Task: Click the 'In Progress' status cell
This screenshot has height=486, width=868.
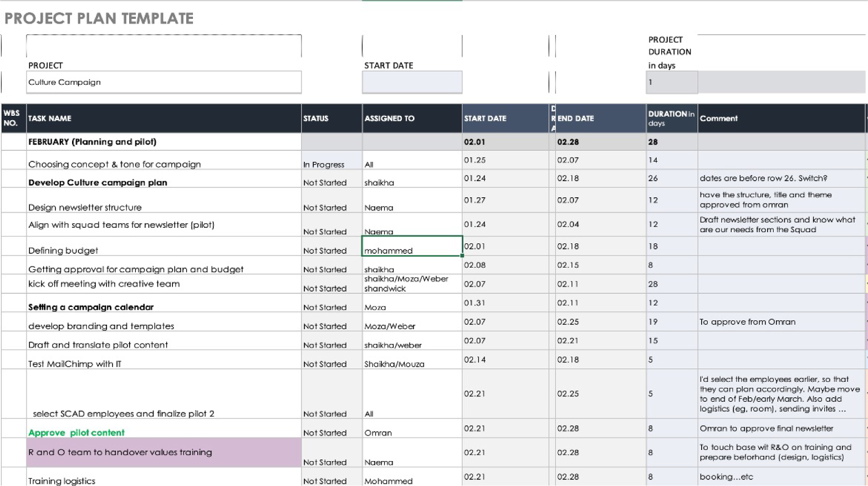Action: click(331, 160)
